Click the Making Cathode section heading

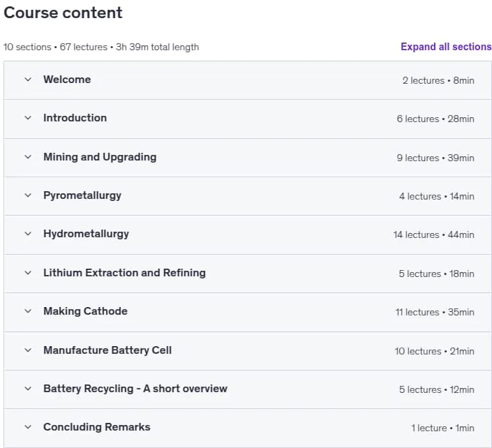(85, 311)
